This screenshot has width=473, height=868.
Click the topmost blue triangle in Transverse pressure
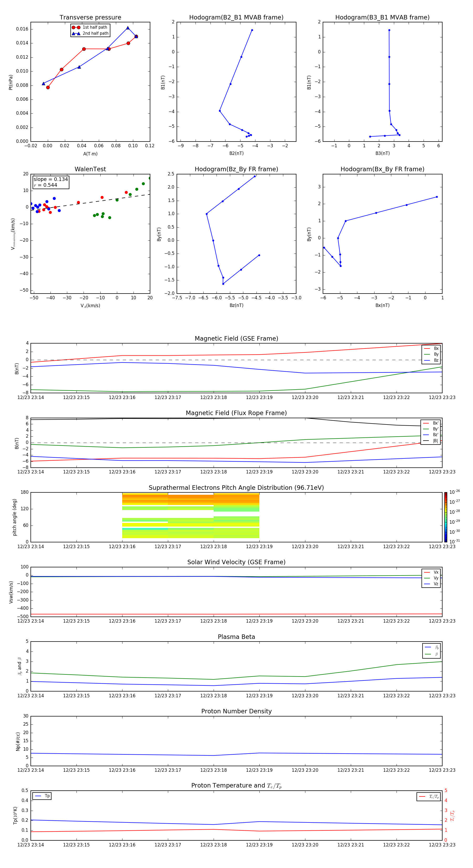(128, 28)
